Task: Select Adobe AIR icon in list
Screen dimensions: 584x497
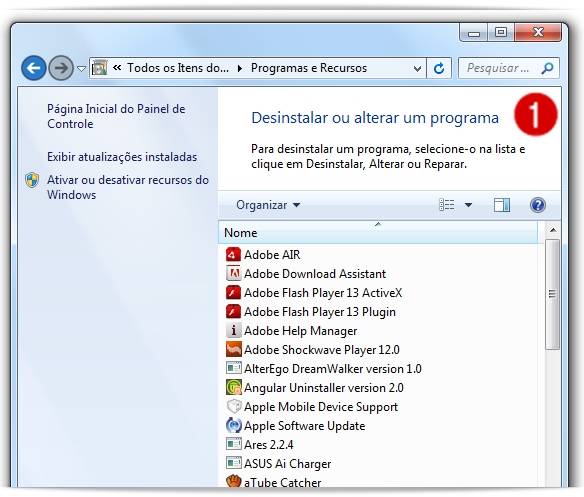Action: tap(233, 254)
